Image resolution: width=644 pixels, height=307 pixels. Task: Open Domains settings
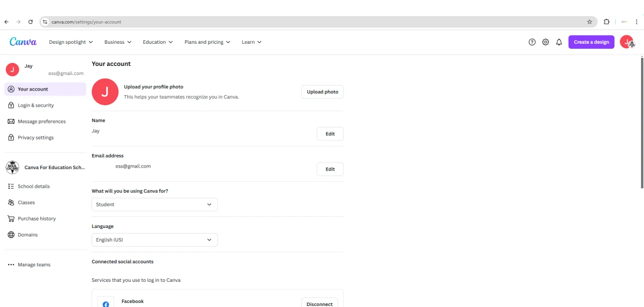[x=45, y=235]
